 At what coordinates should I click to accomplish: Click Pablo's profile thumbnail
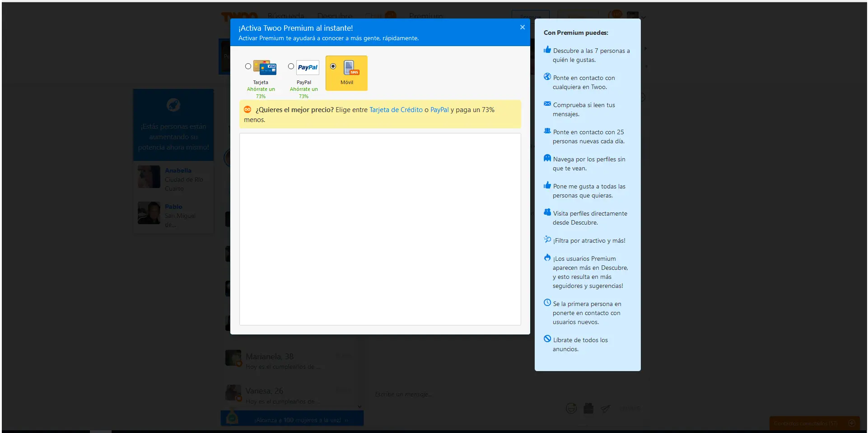[x=149, y=213]
